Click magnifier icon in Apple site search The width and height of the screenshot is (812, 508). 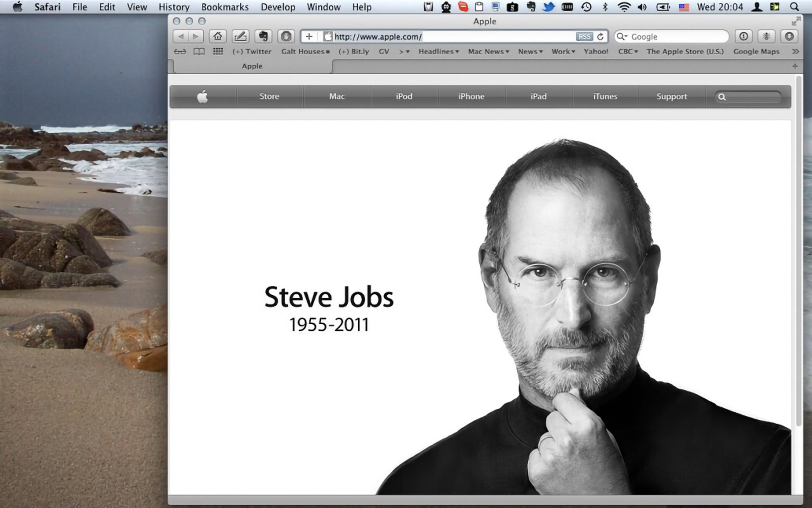coord(722,97)
